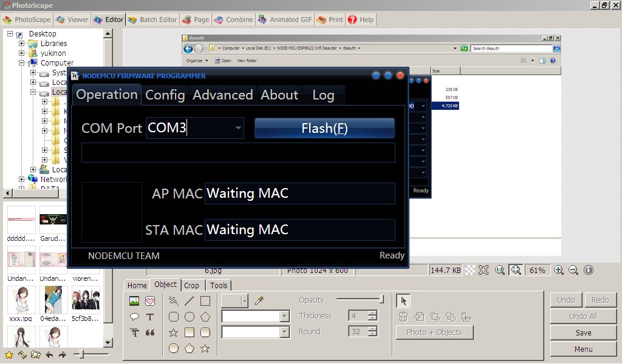Viewport: 622px width, 364px height.
Task: Click the Opacity slider handle
Action: pyautogui.click(x=381, y=300)
